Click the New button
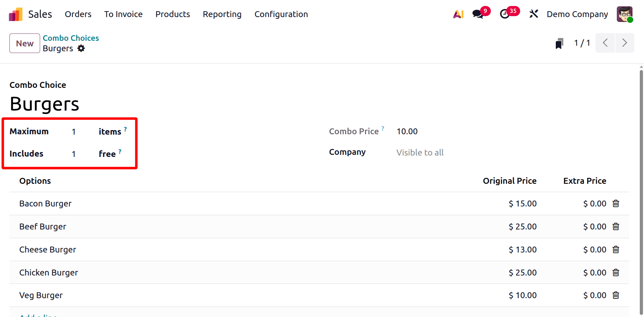This screenshot has height=317, width=644. point(24,43)
